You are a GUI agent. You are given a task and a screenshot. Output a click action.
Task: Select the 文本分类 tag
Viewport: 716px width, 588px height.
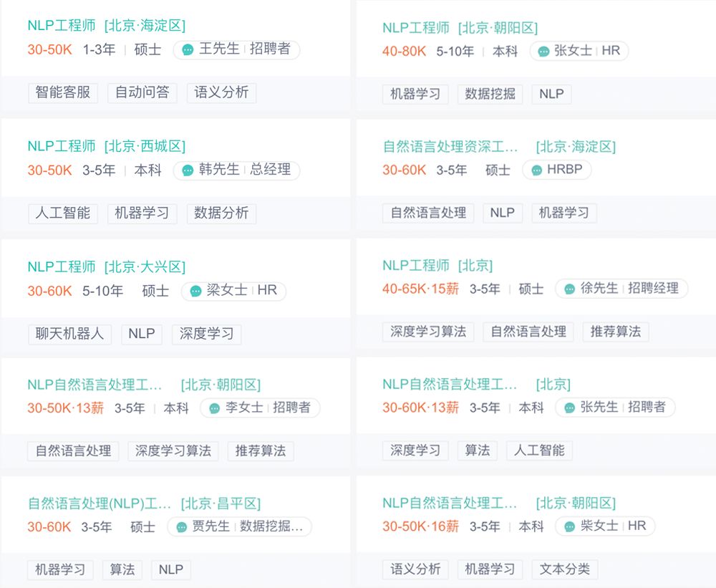565,569
